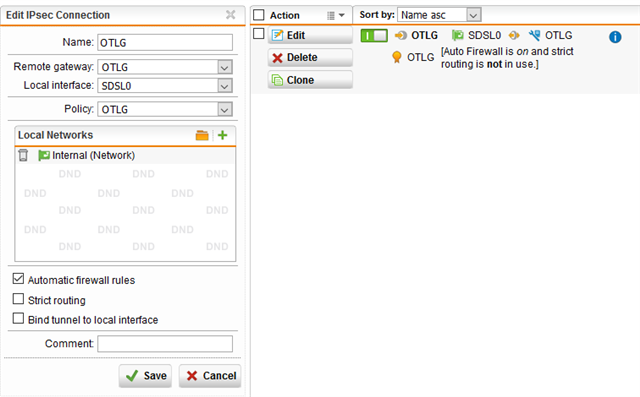Check Bind tunnel to local interface
Image resolution: width=640 pixels, height=397 pixels.
click(x=18, y=318)
